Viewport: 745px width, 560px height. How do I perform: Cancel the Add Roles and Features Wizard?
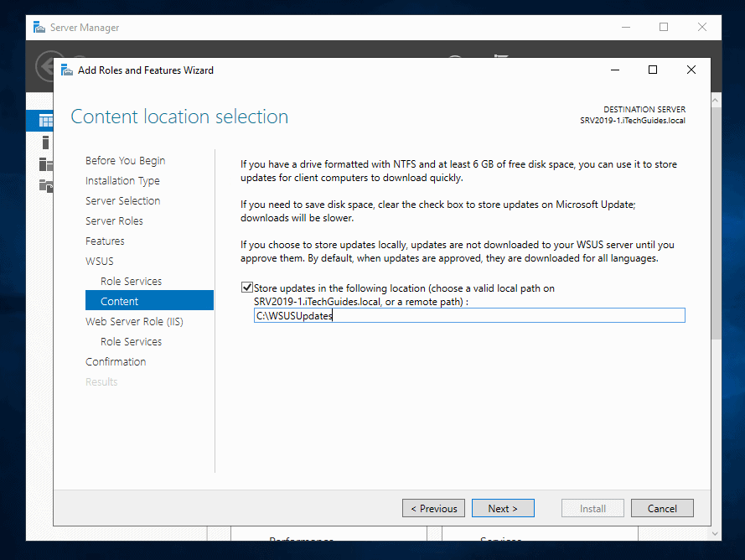tap(662, 508)
